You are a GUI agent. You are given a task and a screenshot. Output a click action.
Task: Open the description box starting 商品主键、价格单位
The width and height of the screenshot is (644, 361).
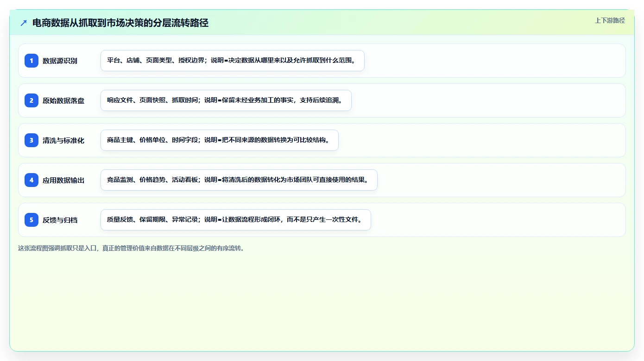[x=220, y=140]
